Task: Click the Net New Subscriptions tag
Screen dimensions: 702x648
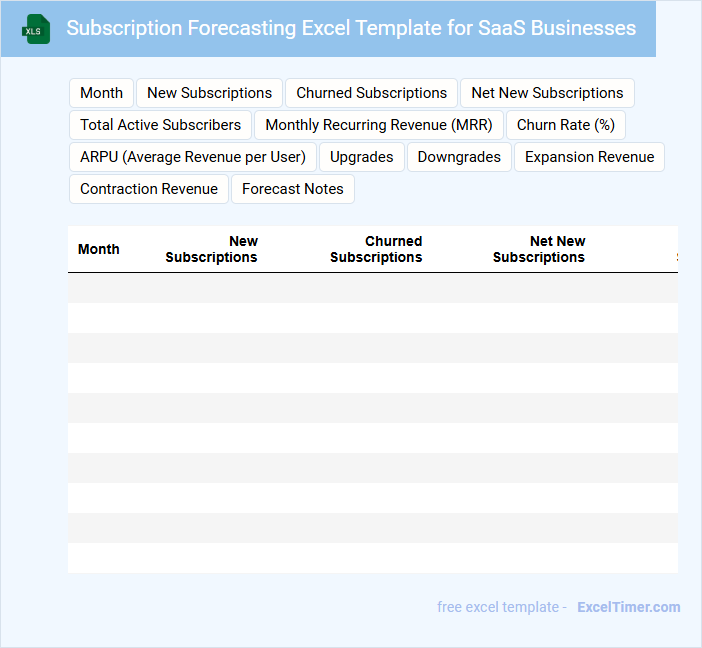Action: click(x=547, y=93)
